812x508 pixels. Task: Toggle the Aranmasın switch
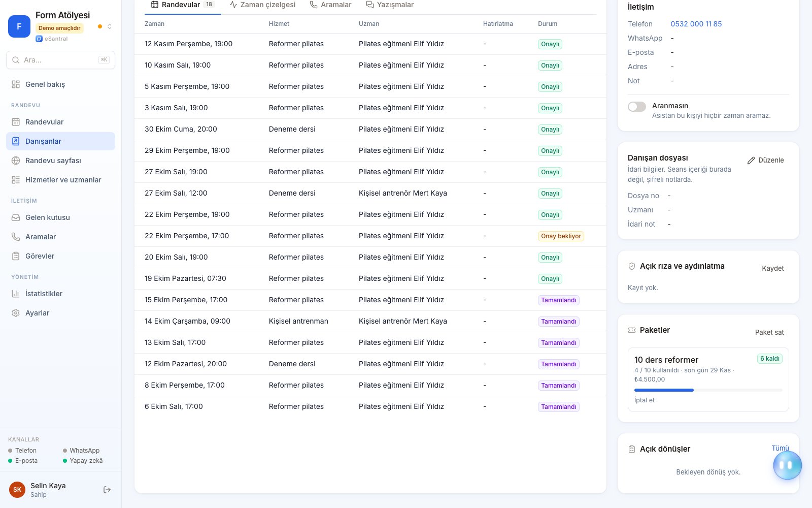coord(637,106)
